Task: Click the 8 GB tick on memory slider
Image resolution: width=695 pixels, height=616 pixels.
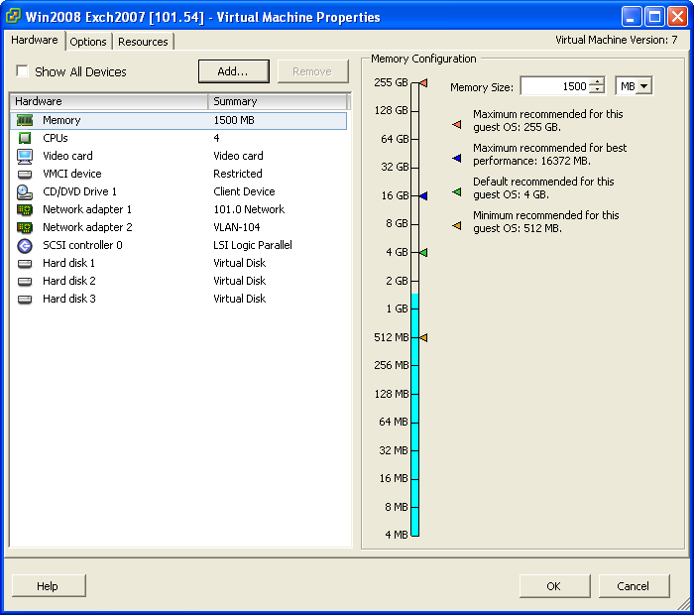Action: pos(414,224)
